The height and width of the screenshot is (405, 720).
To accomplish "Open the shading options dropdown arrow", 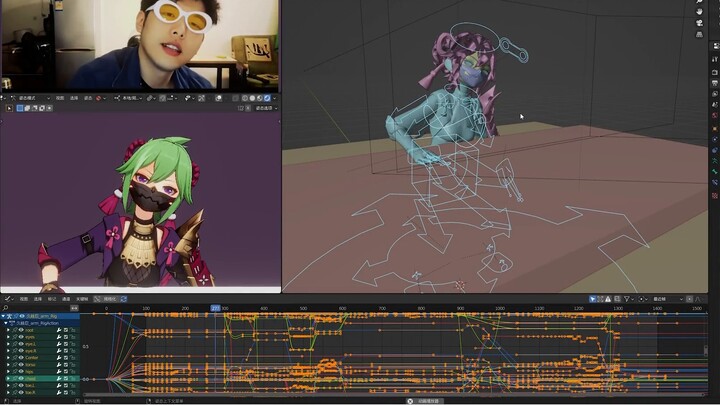I will pos(275,98).
